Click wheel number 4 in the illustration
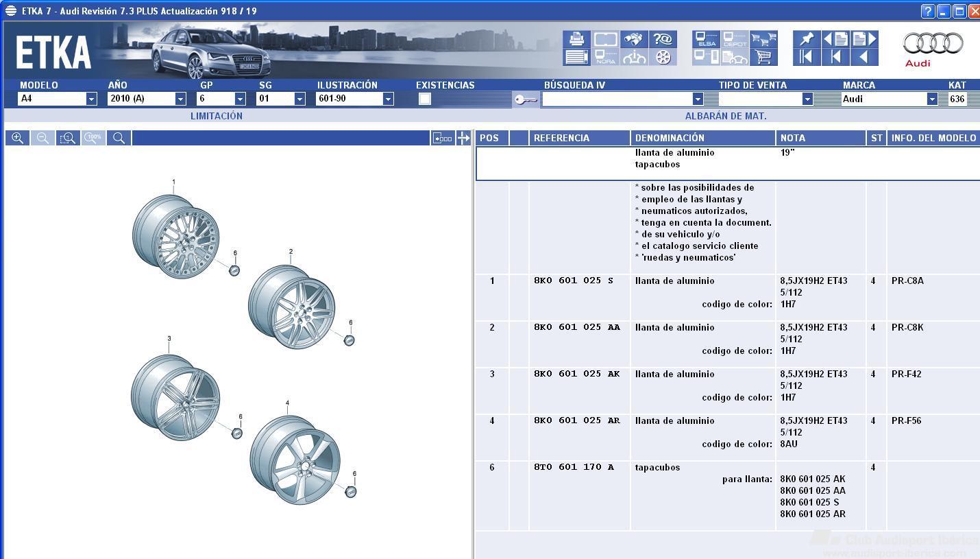 coord(295,460)
